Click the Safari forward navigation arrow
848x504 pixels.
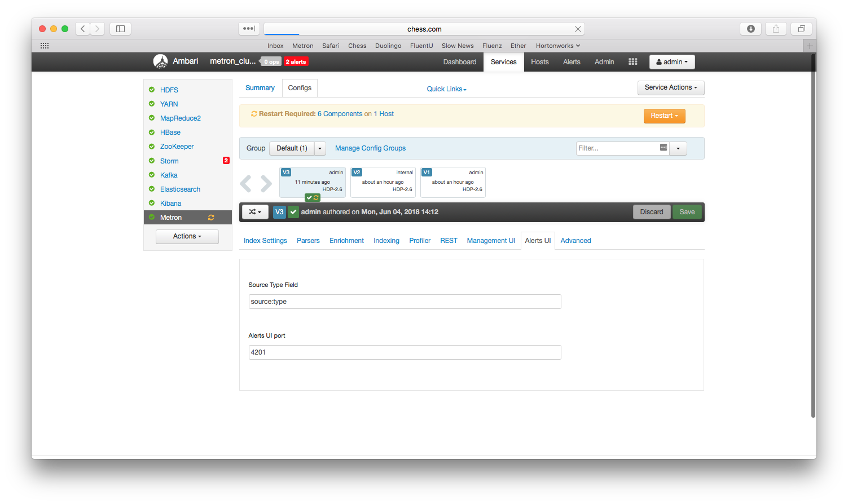point(98,29)
